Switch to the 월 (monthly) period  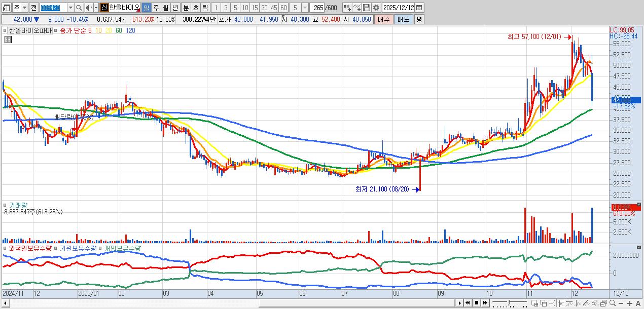(165, 8)
